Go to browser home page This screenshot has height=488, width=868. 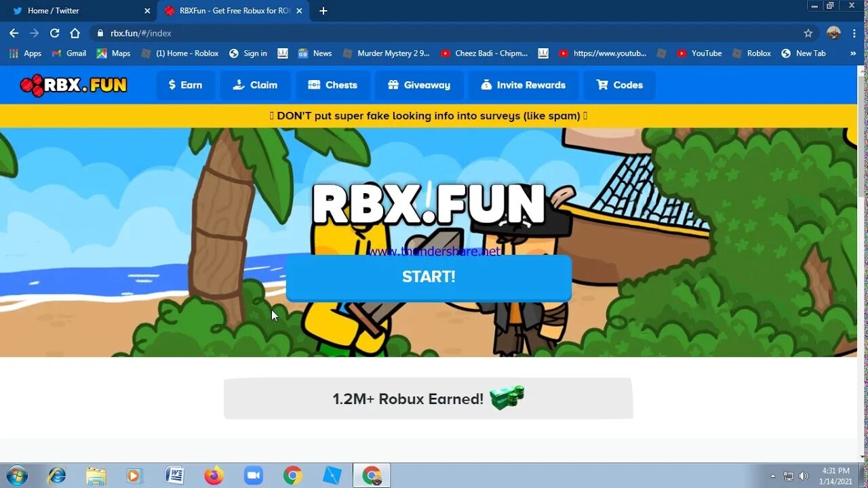75,33
